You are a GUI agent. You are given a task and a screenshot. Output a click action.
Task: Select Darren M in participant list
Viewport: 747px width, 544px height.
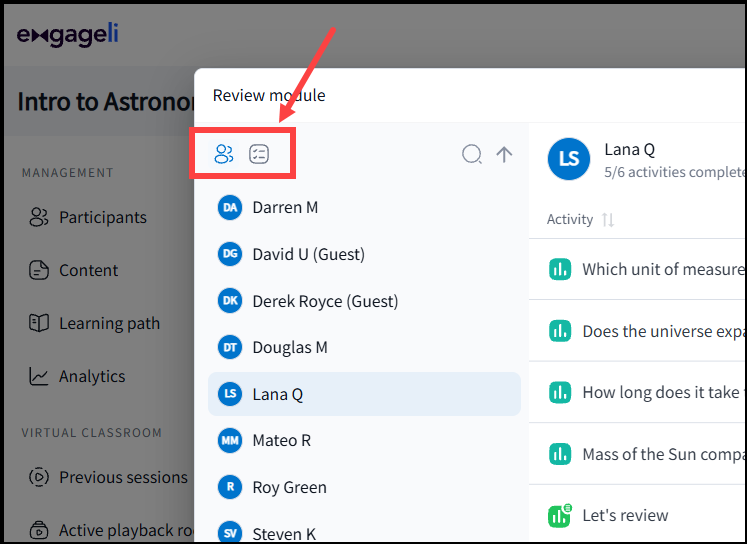364,208
